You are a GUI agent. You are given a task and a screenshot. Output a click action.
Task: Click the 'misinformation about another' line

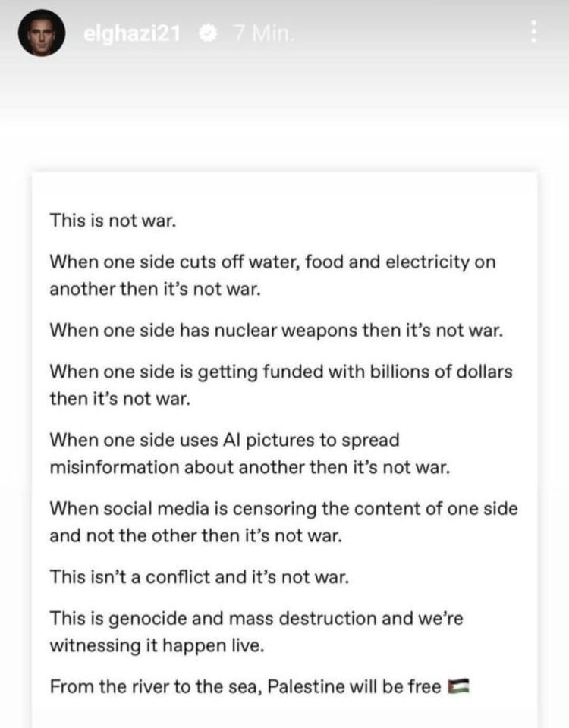point(250,468)
